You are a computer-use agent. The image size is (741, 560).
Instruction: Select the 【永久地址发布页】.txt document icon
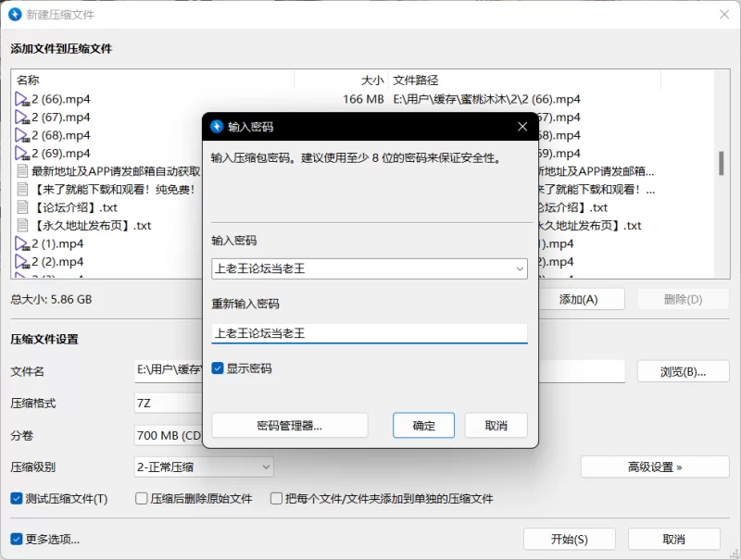pyautogui.click(x=22, y=225)
